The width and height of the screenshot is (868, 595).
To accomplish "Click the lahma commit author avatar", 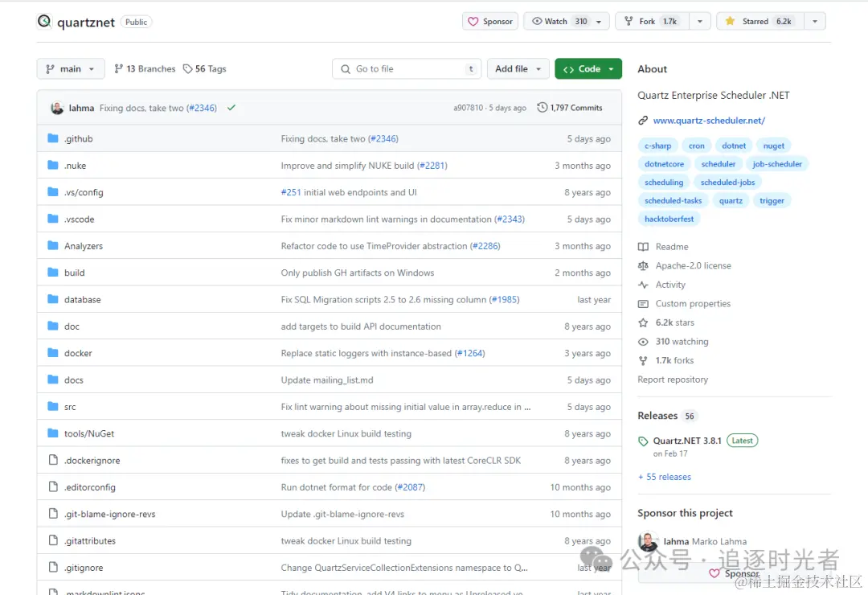I will pos(57,108).
